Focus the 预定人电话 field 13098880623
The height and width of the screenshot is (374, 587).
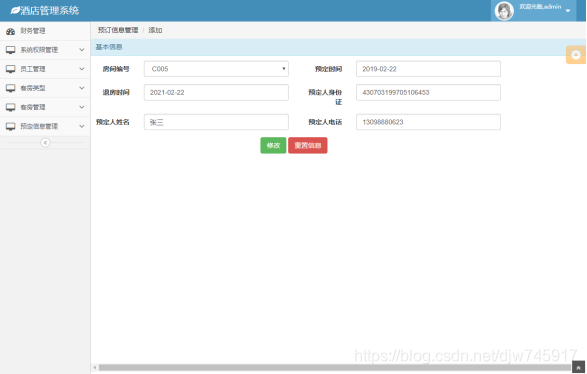(428, 122)
